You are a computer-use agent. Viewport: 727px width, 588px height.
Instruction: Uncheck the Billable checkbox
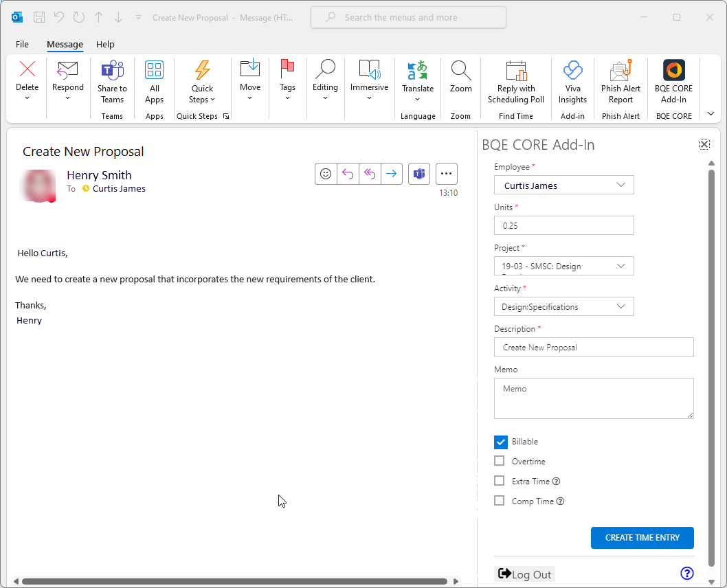(500, 442)
